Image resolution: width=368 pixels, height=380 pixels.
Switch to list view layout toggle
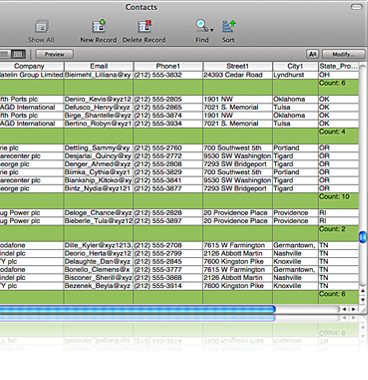click(x=5, y=54)
